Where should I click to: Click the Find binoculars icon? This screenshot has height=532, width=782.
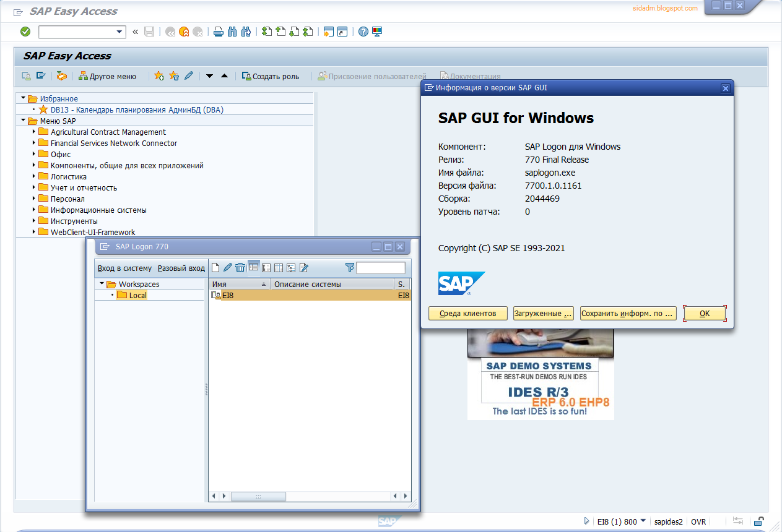[x=232, y=32]
